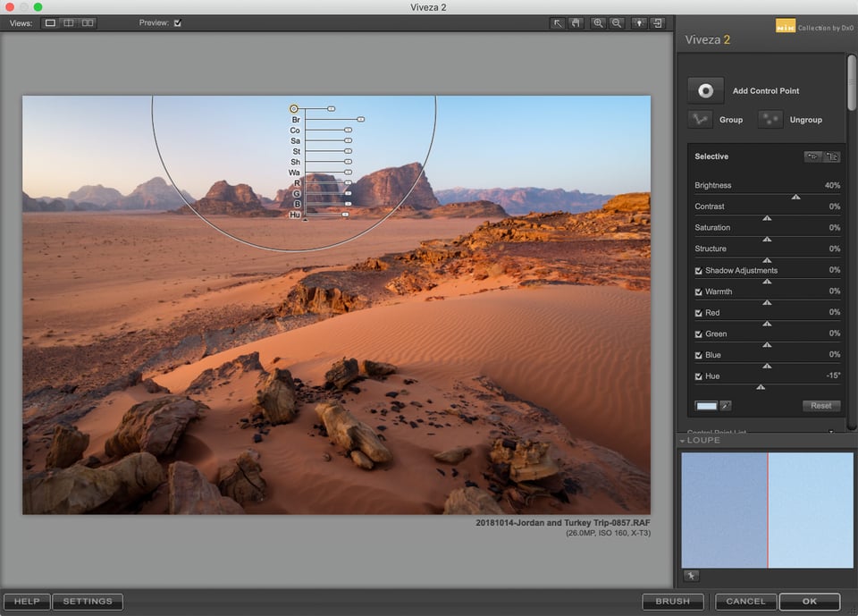
Task: Click the on-image Co slider handle
Action: [x=348, y=130]
